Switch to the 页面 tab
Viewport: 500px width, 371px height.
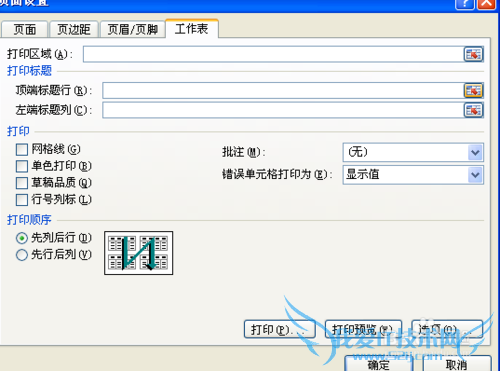click(x=25, y=30)
